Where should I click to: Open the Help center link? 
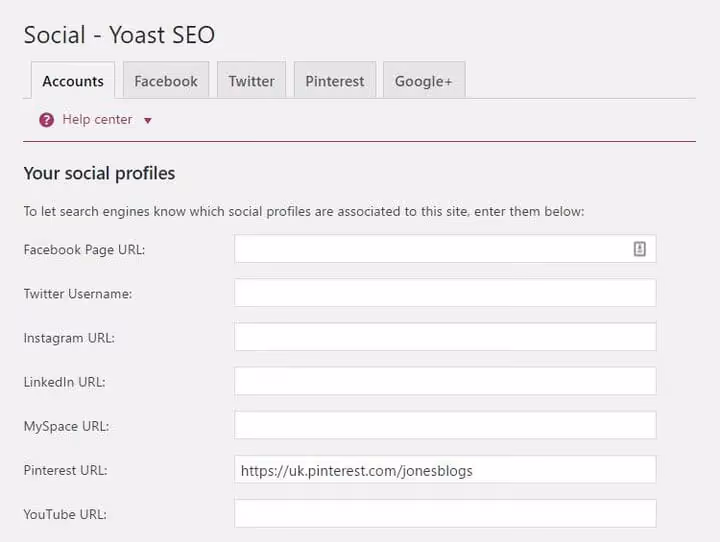tap(97, 119)
